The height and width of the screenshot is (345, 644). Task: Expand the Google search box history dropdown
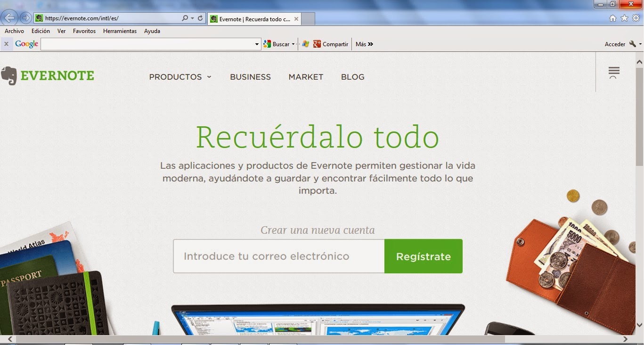257,44
